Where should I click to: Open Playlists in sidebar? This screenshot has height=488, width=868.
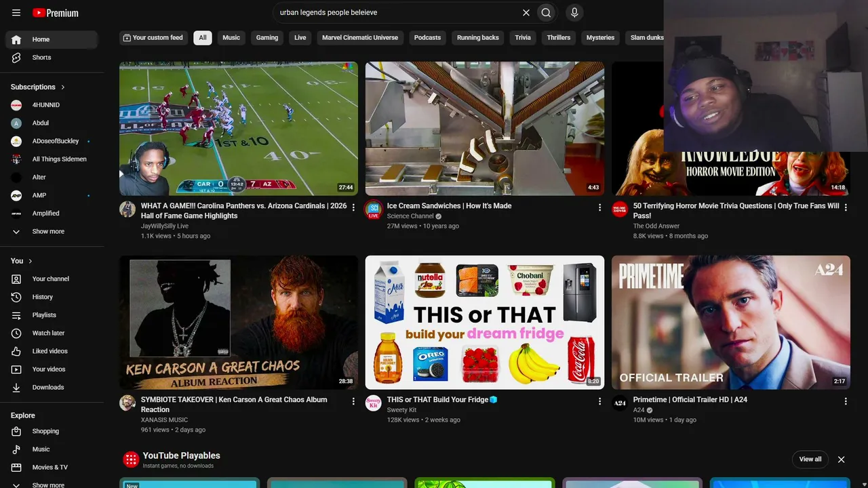(x=52, y=315)
